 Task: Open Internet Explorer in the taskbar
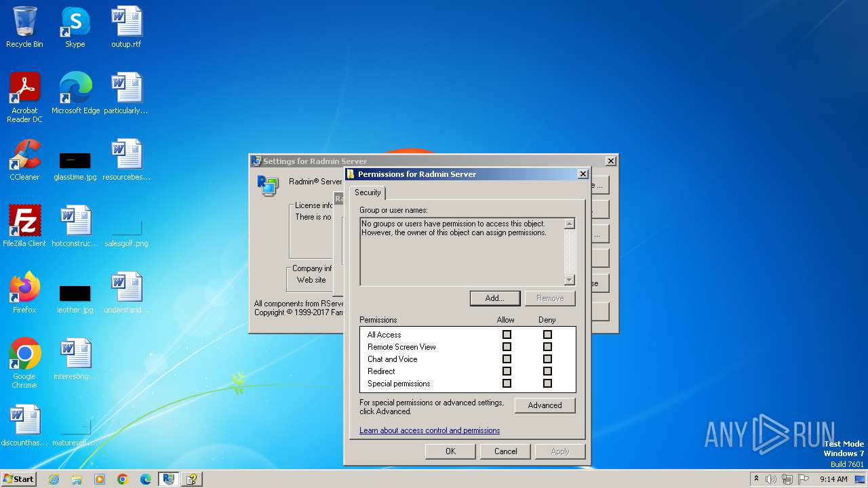coord(54,479)
